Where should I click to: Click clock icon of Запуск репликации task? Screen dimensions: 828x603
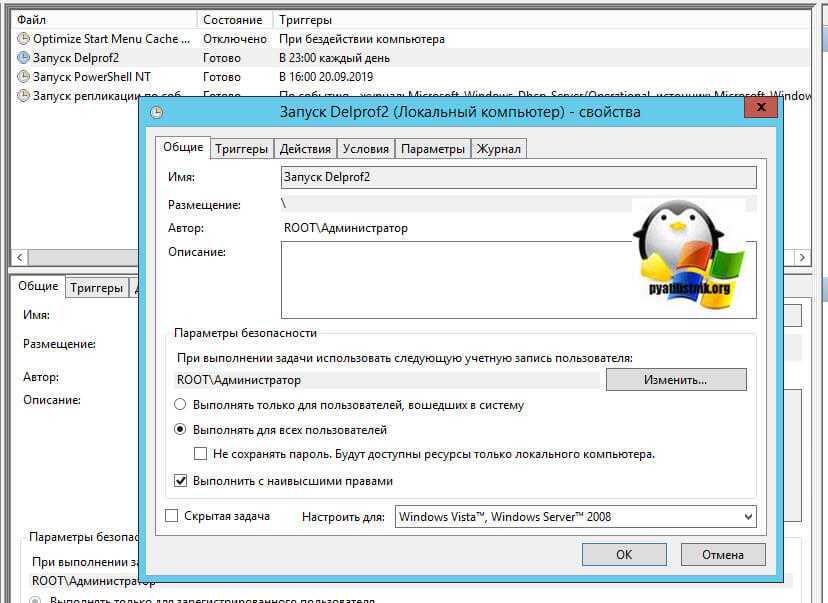click(23, 96)
